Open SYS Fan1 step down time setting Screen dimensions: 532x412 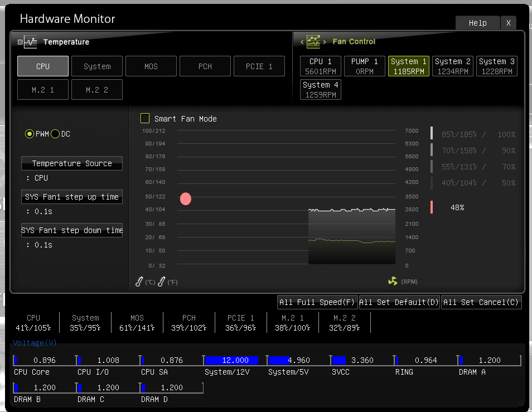coord(72,231)
